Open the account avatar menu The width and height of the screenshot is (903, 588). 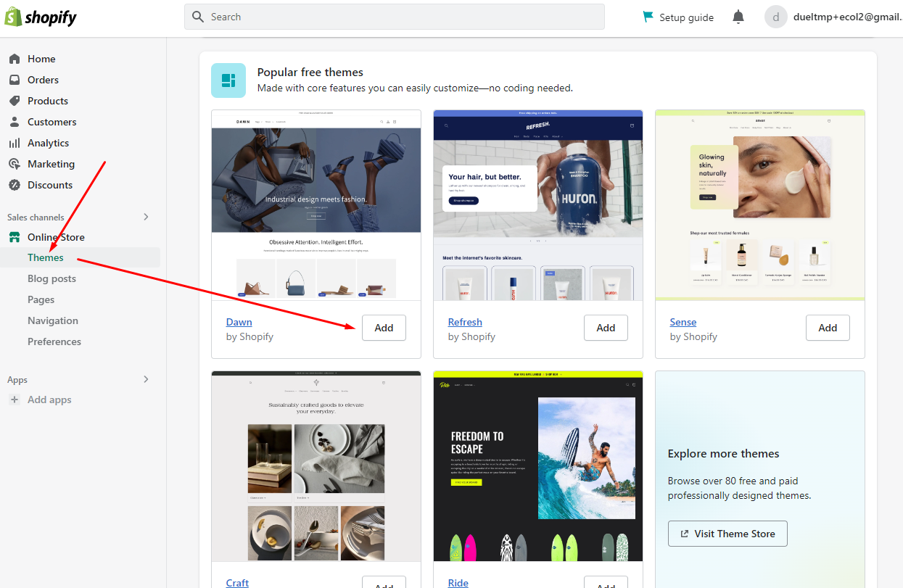pyautogui.click(x=776, y=17)
